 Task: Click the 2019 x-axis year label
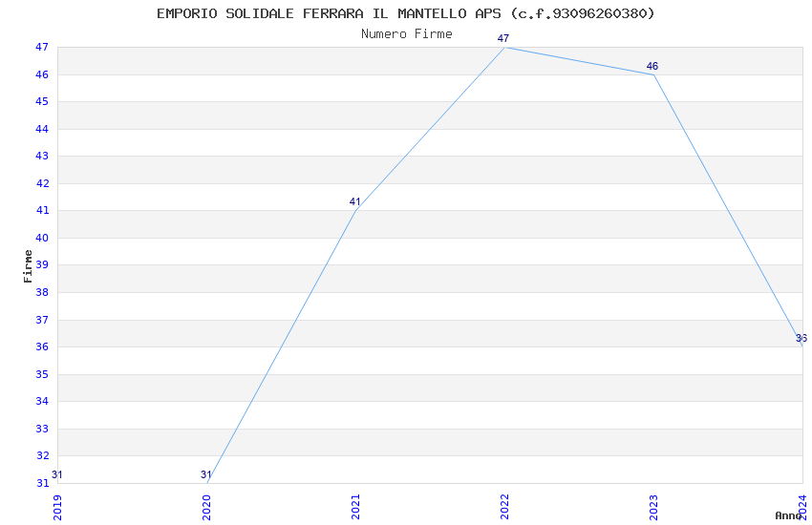click(57, 508)
